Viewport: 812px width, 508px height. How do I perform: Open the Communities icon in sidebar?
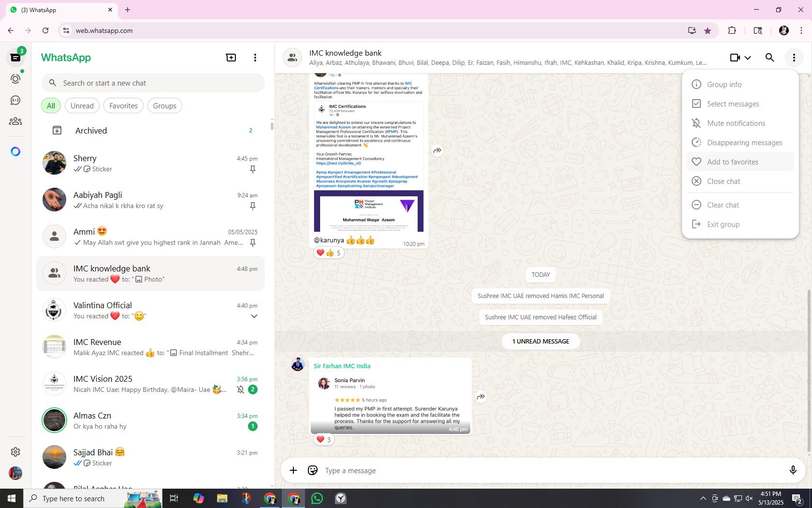(15, 121)
